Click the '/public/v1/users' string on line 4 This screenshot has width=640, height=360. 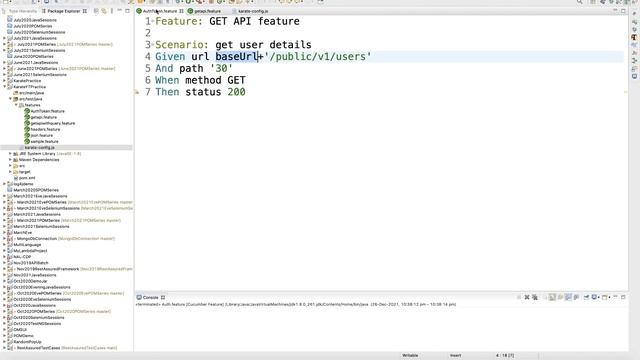coord(318,57)
